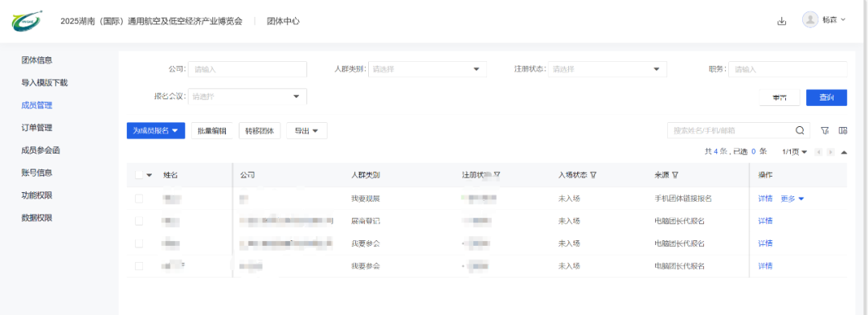Open the 杨森 user menu
Image resolution: width=868 pixels, height=315 pixels.
[x=833, y=20]
